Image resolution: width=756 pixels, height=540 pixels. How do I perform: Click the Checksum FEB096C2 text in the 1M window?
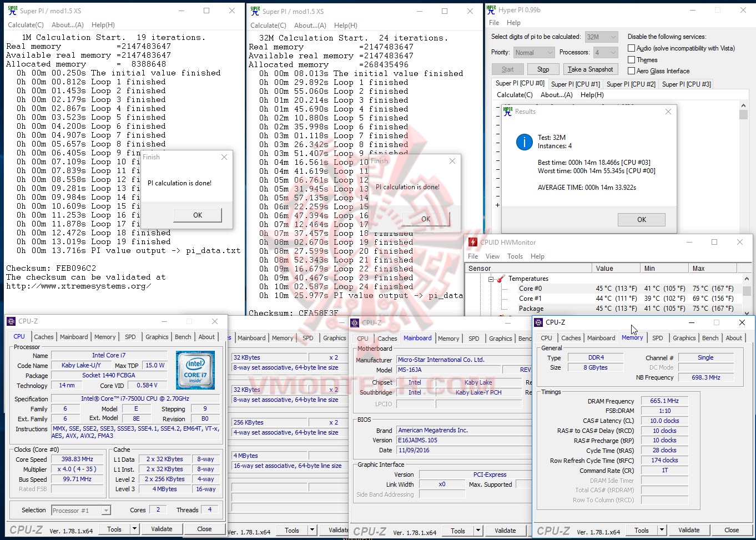coord(51,268)
